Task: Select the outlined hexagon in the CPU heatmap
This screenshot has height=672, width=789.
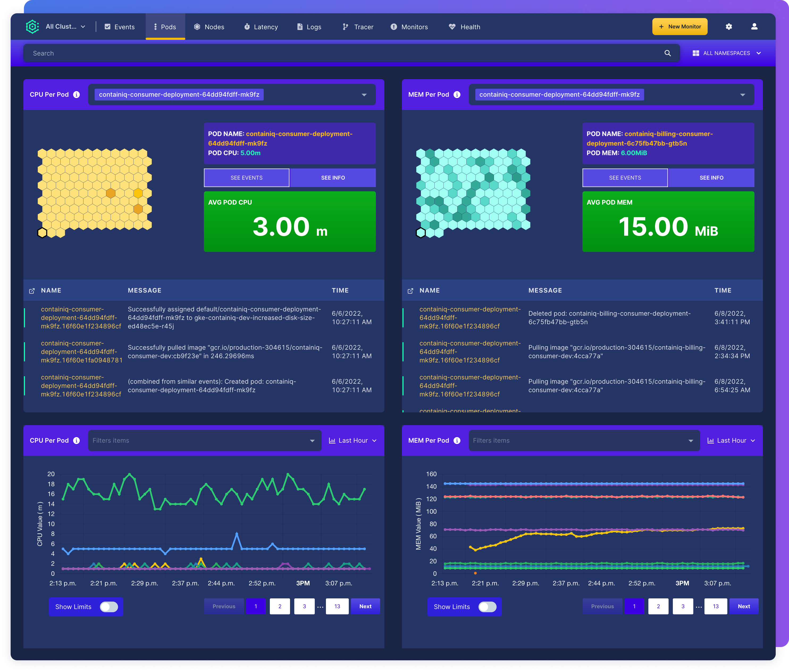Action: [42, 233]
